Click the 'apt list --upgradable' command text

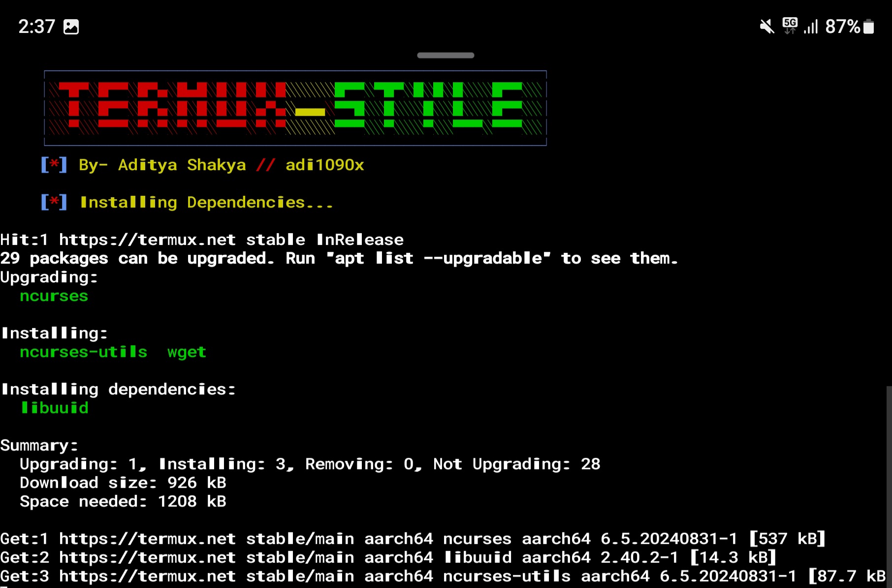(x=438, y=258)
